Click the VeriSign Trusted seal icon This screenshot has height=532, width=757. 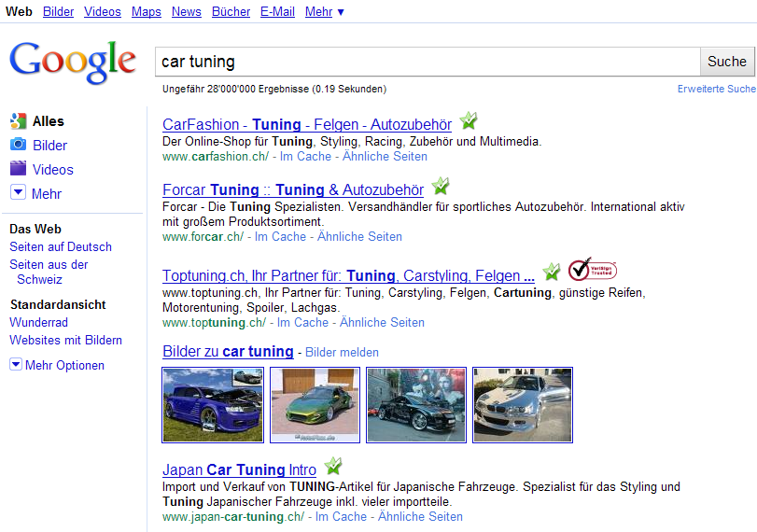tap(592, 270)
